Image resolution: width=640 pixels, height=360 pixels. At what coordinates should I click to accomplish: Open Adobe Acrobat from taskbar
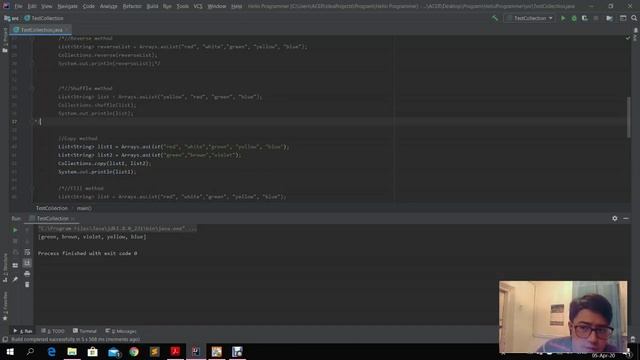click(176, 352)
